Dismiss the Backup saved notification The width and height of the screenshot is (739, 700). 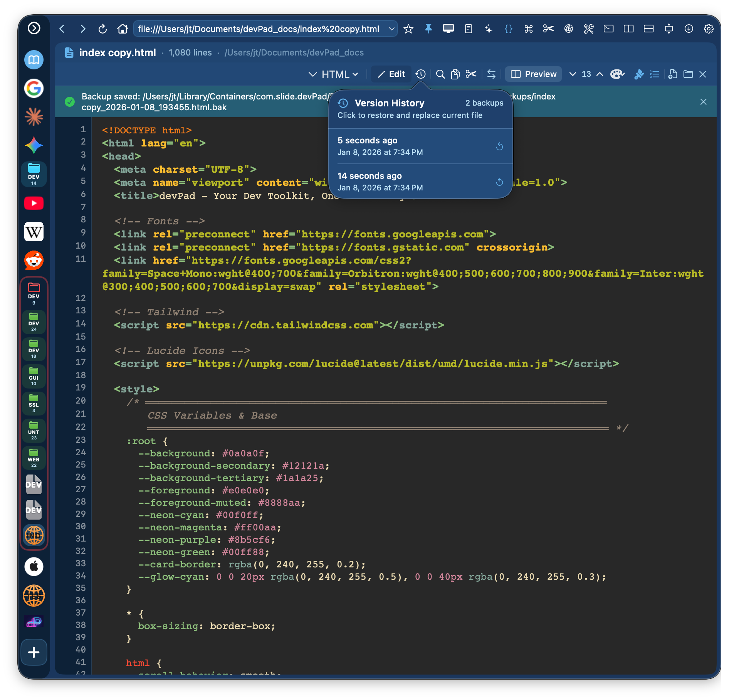(x=703, y=102)
